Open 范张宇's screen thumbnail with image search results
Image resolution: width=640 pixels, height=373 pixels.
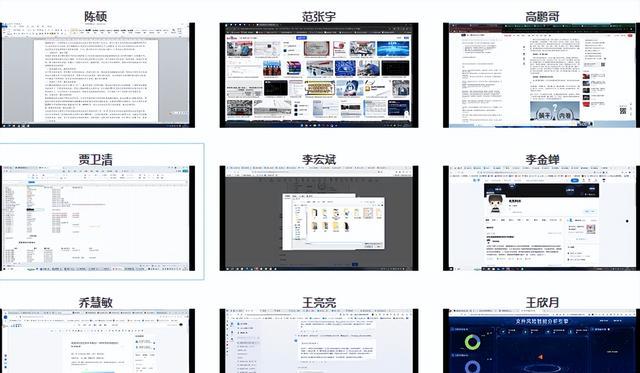click(319, 75)
